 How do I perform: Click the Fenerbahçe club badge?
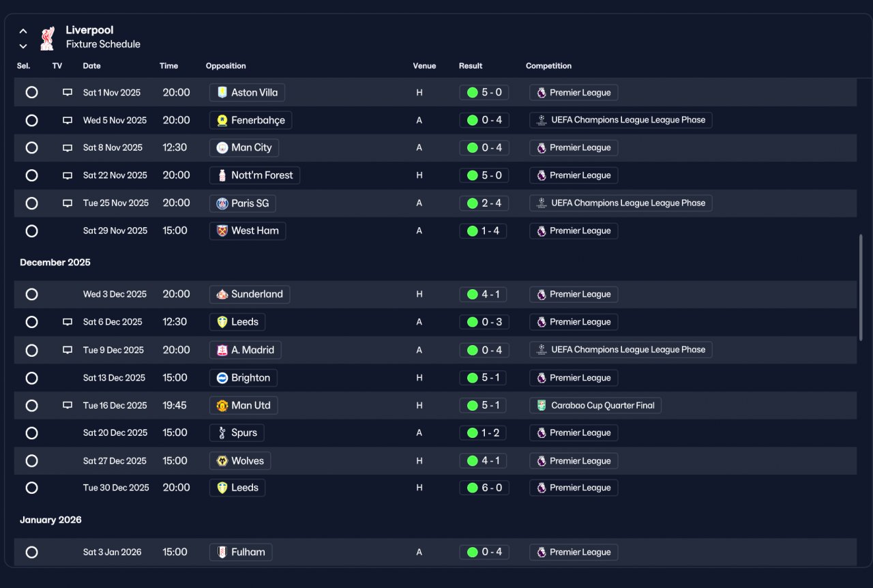coord(222,120)
